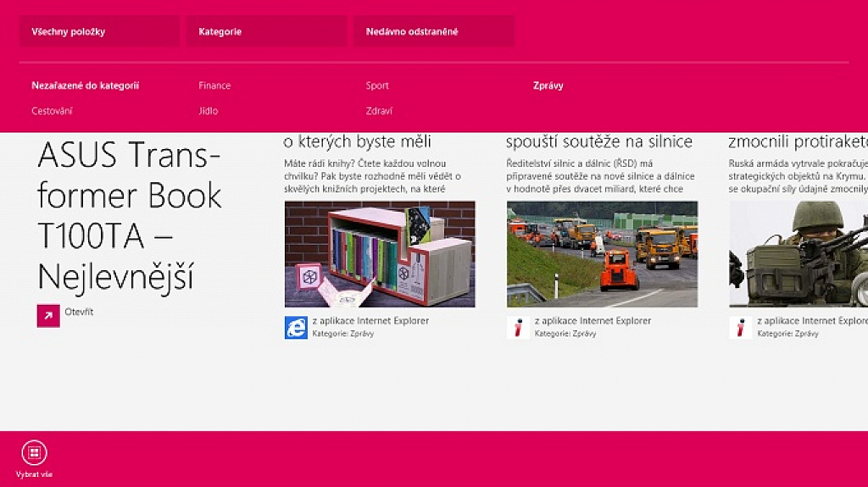Click source icon under road trucks article
The image size is (868, 487).
[x=518, y=328]
